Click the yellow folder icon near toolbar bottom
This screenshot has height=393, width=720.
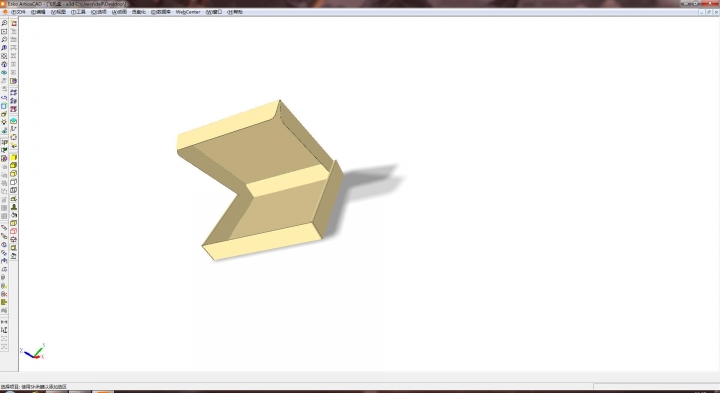pos(4,302)
